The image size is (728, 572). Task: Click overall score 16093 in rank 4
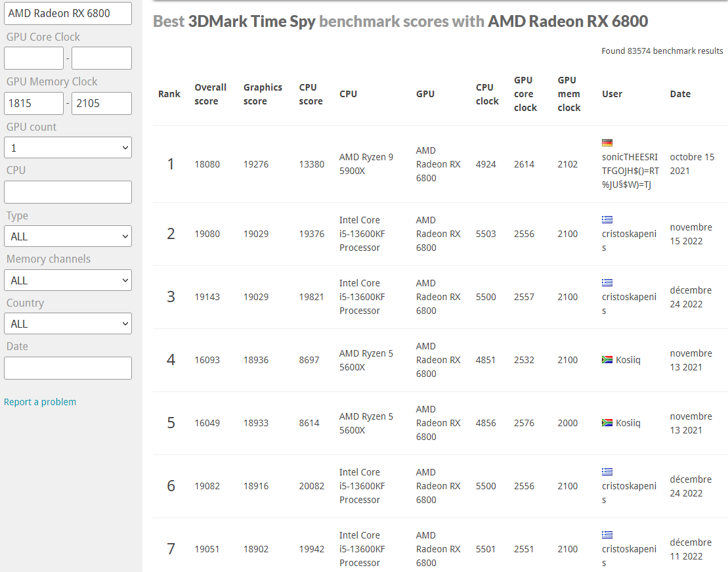pos(207,360)
